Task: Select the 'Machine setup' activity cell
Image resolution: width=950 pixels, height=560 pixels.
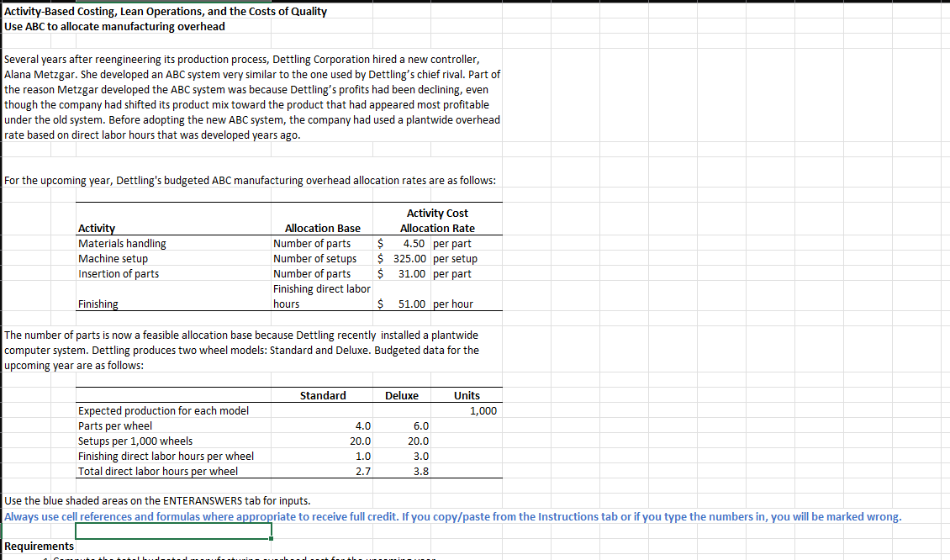Action: (113, 259)
